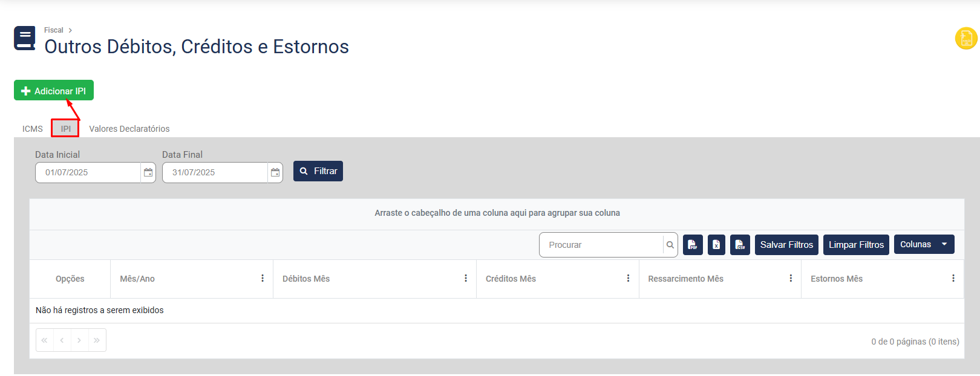
Task: Click the Fiscal breadcrumb link
Action: point(53,30)
